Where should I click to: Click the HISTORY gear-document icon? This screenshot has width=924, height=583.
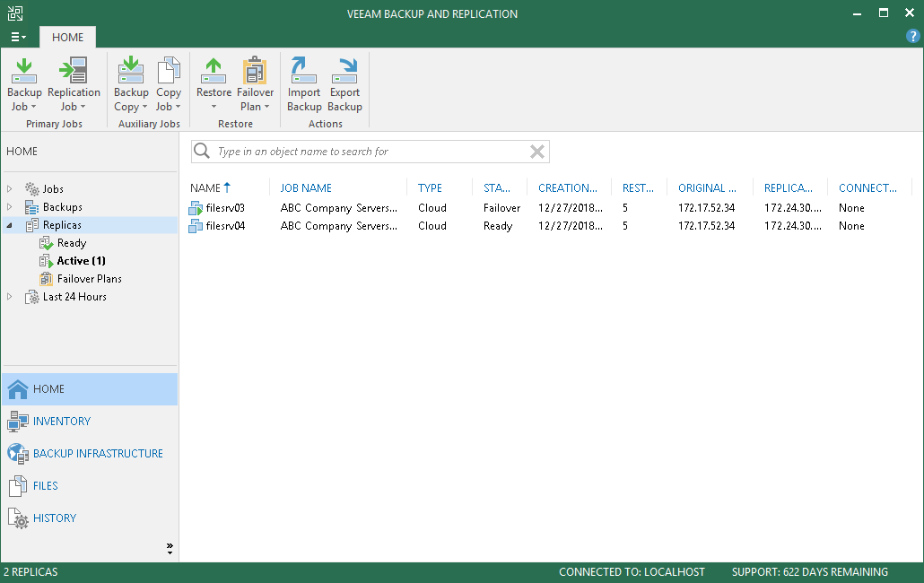tap(18, 518)
